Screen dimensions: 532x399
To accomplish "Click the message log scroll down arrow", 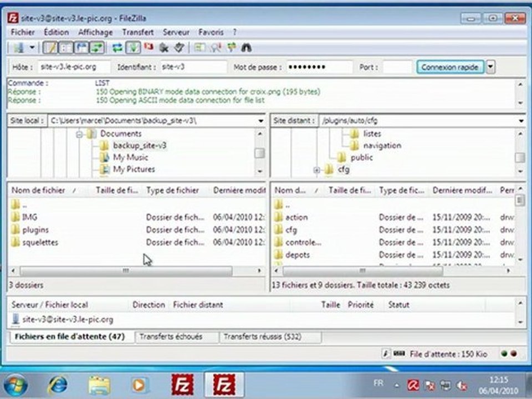I will [x=520, y=103].
